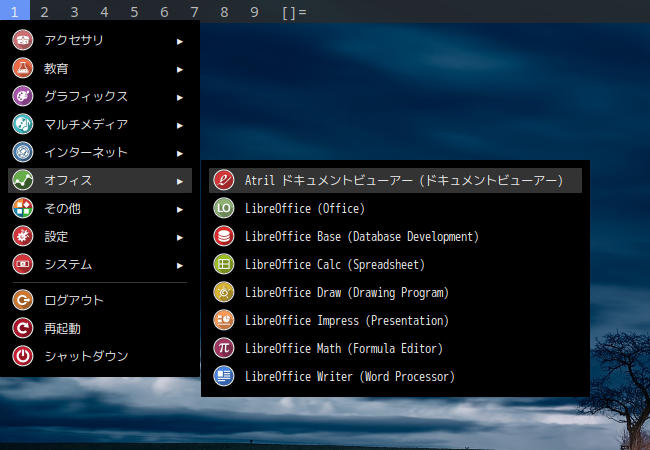This screenshot has width=650, height=450.
Task: Click the アクセサリ category icon
Action: click(x=22, y=40)
